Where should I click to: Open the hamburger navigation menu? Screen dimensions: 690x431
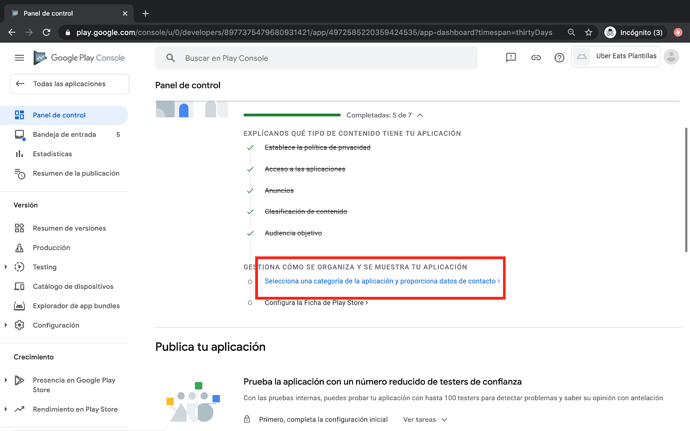pyautogui.click(x=19, y=58)
